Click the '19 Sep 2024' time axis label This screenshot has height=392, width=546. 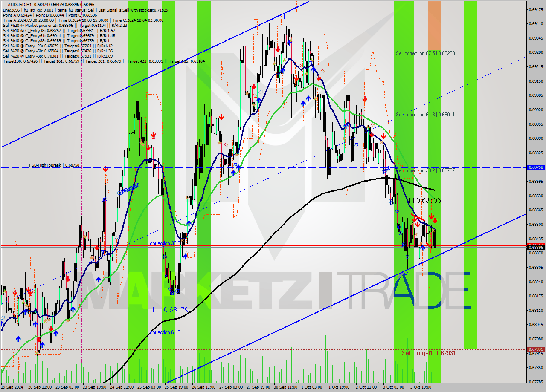point(12,388)
